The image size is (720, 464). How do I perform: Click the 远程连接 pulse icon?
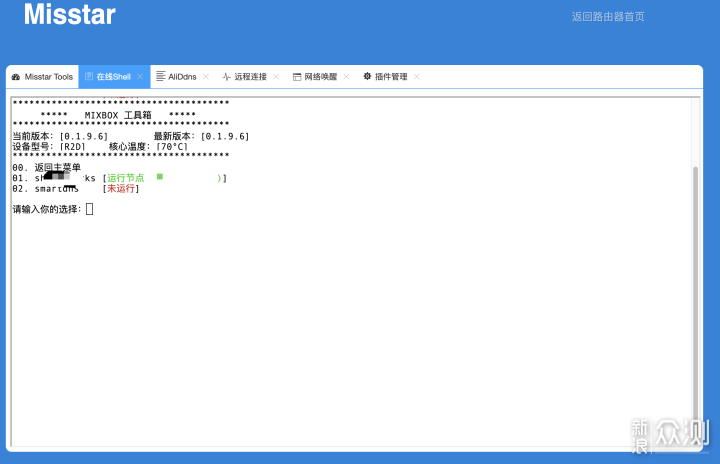point(226,77)
